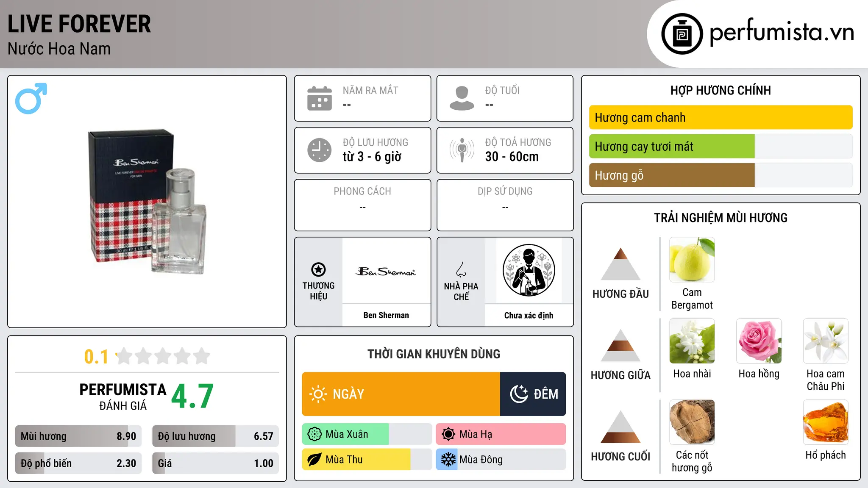Click the Hương giữa pyramid icon
The width and height of the screenshot is (868, 488).
pyautogui.click(x=620, y=345)
